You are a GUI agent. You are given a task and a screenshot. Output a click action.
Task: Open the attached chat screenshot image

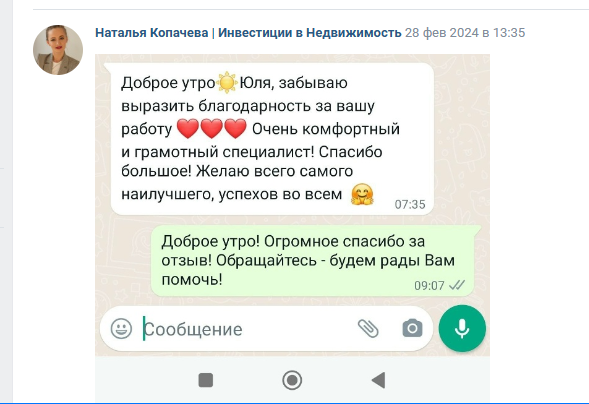(292, 229)
